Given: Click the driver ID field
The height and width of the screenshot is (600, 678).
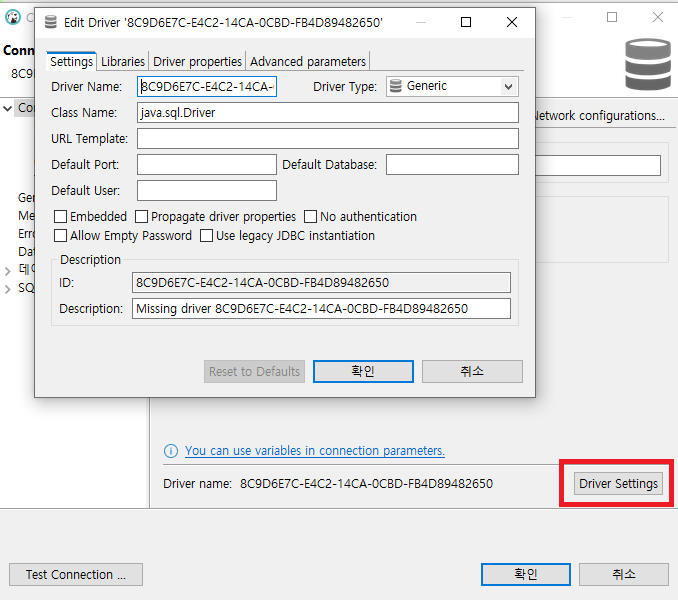Looking at the screenshot, I should tap(321, 283).
